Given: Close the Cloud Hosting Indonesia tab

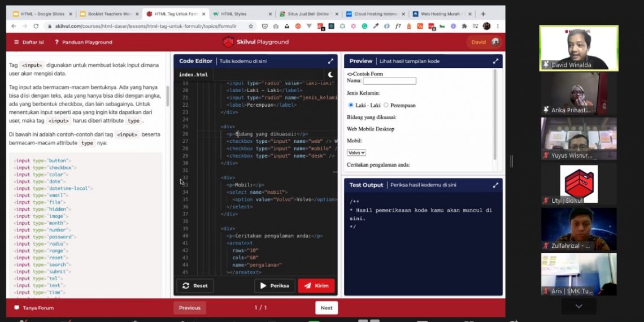Looking at the screenshot, I should coord(403,14).
